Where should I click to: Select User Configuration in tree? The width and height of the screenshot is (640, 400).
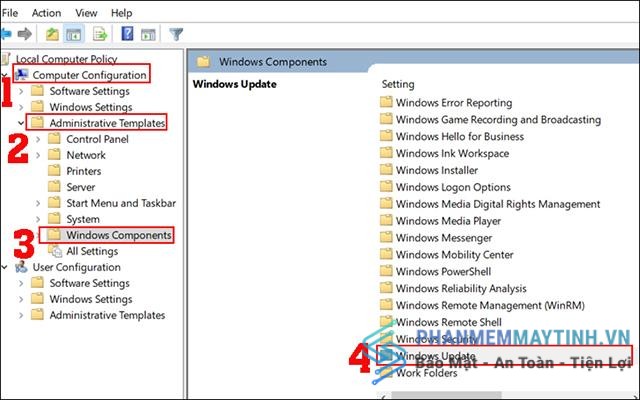coord(76,267)
